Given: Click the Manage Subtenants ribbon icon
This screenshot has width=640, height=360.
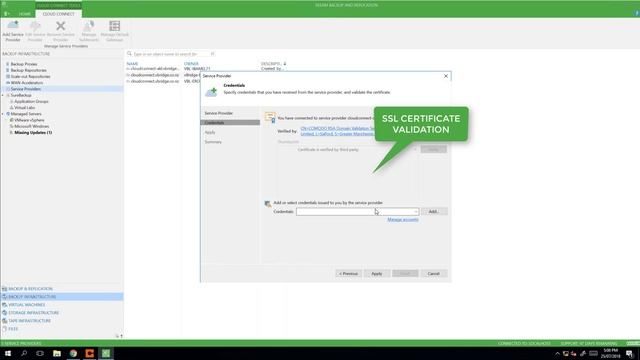Looking at the screenshot, I should coord(89,31).
